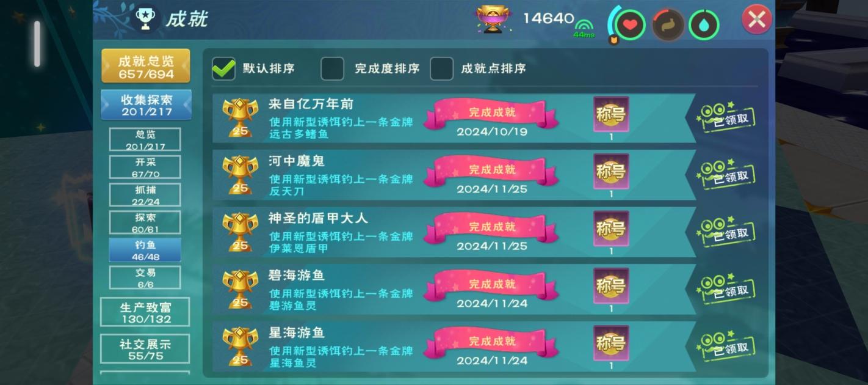This screenshot has height=385, width=868.
Task: Tap the gold trophy icon beside 14640
Action: pyautogui.click(x=494, y=20)
